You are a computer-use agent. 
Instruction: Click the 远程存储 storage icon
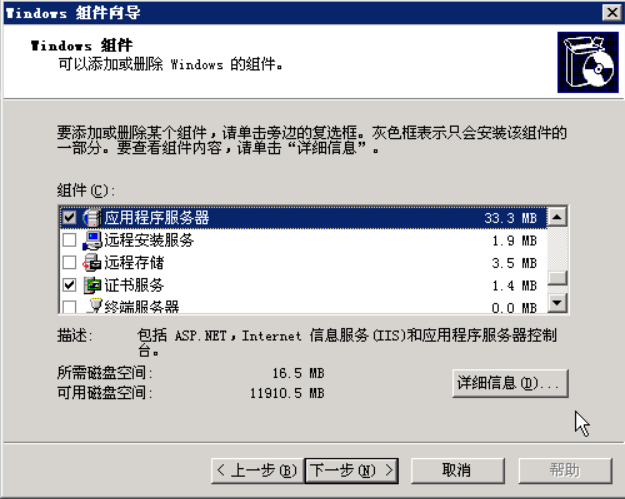coord(92,263)
